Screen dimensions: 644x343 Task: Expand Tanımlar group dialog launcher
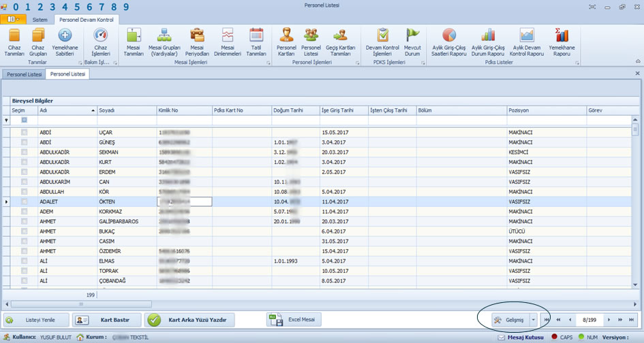(80, 63)
